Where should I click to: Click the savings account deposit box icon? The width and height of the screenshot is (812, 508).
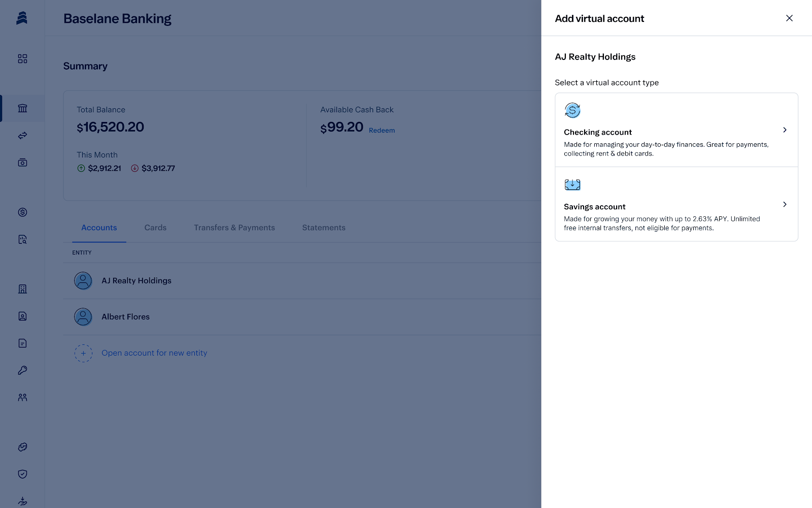(572, 184)
